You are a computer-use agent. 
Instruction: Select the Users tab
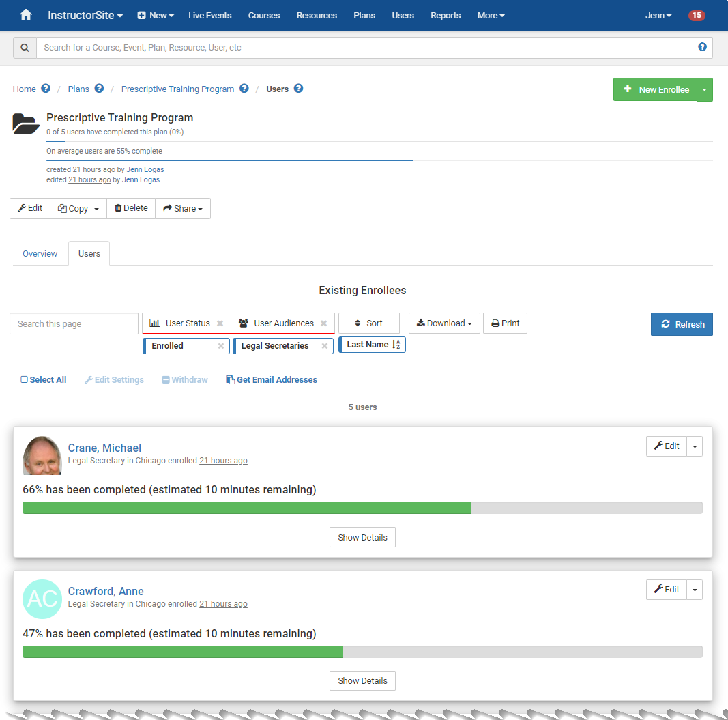tap(89, 254)
